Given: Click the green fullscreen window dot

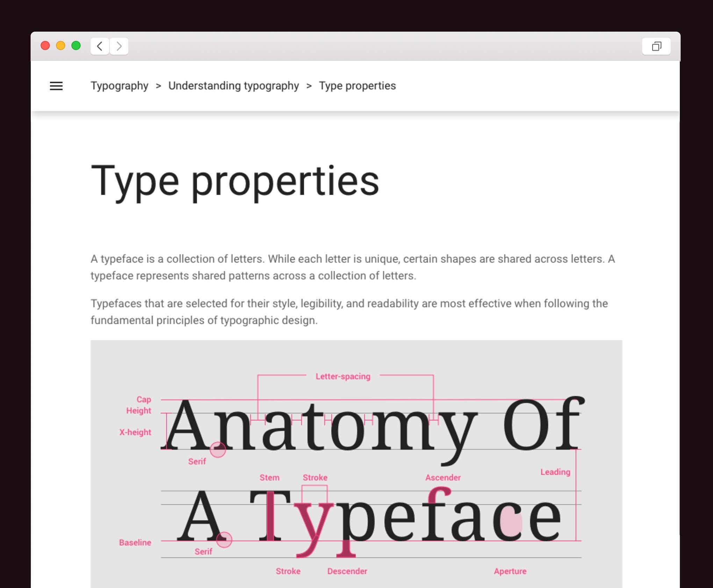Looking at the screenshot, I should click(76, 46).
